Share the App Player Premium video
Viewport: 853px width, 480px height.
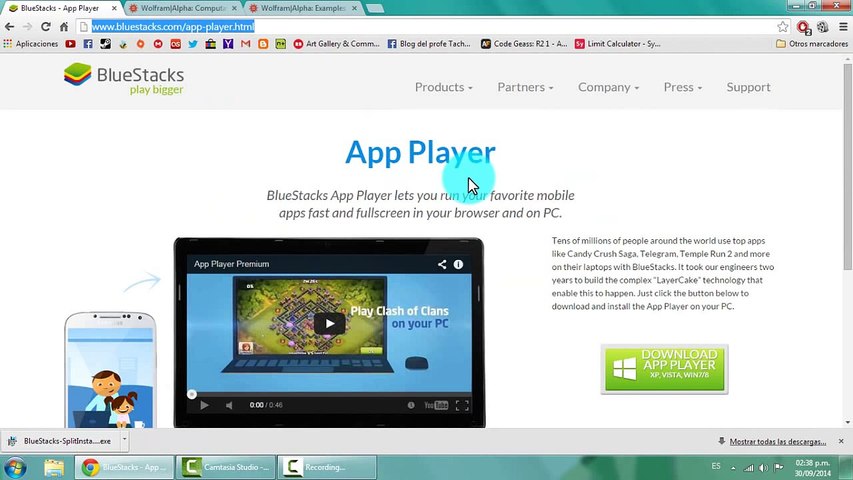click(x=442, y=264)
